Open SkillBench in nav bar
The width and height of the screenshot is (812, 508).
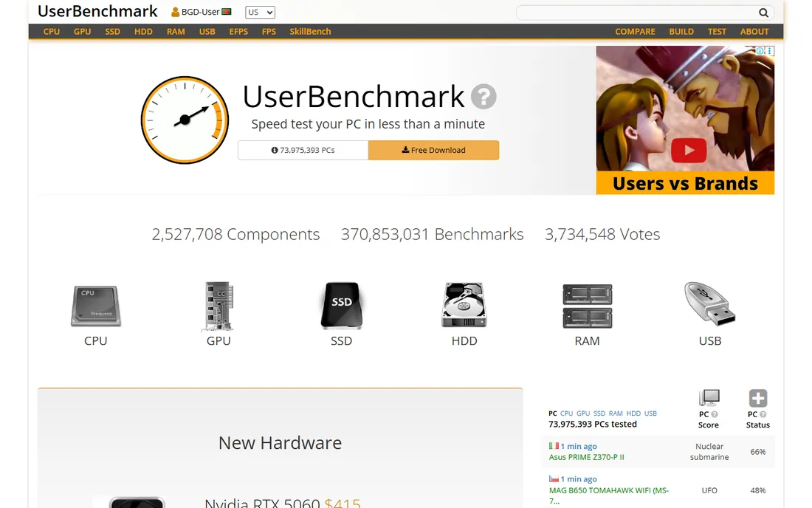[x=310, y=32]
